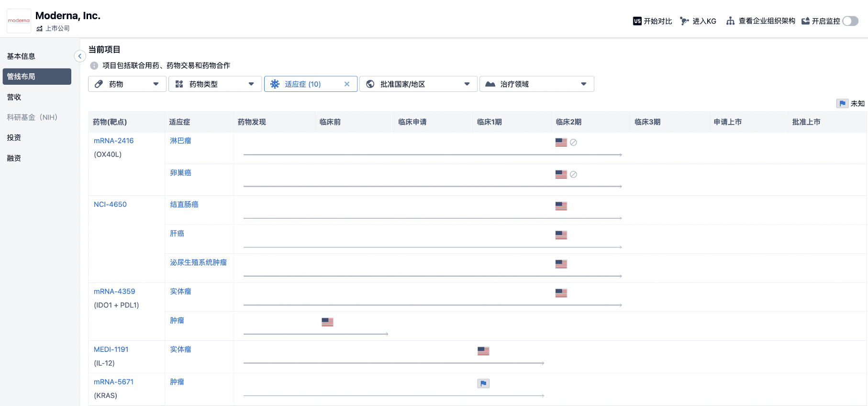The width and height of the screenshot is (868, 406).
Task: Select 营收 in the sidebar
Action: [14, 97]
